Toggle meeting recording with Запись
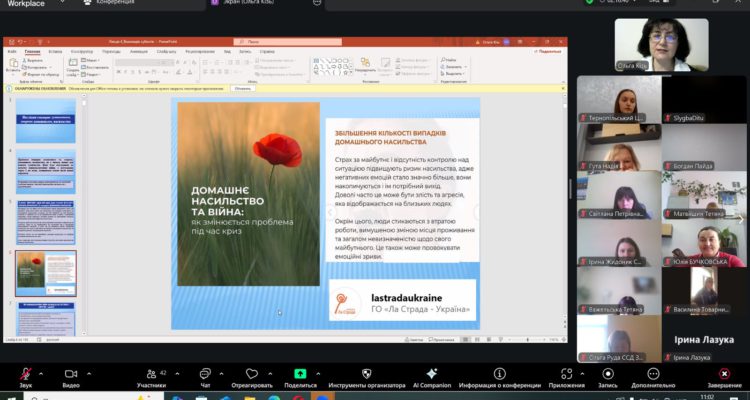Image resolution: width=750 pixels, height=400 pixels. (608, 374)
